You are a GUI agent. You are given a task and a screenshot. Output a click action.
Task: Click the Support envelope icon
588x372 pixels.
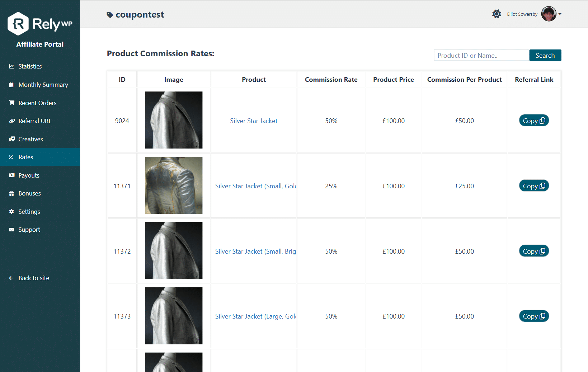click(11, 230)
